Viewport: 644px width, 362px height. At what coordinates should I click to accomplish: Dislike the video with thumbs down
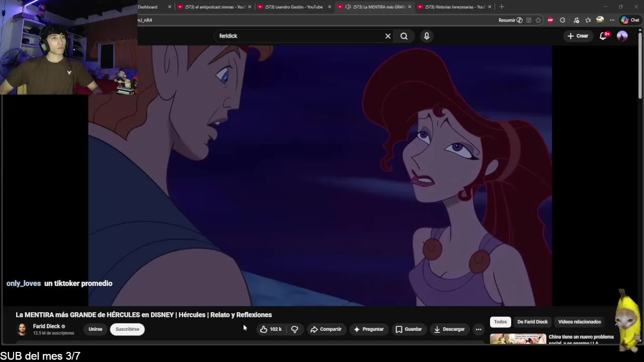click(295, 329)
